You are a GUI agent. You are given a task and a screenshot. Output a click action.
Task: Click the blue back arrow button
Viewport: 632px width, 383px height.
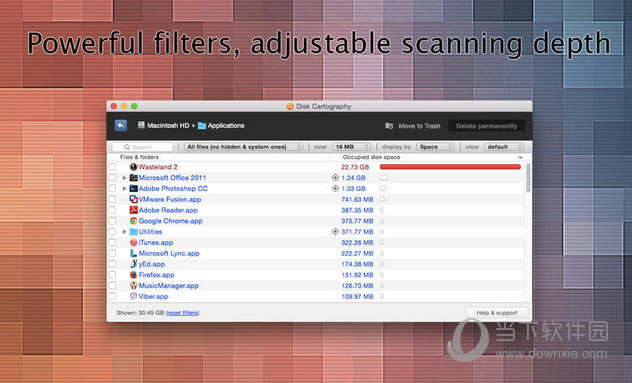(121, 126)
